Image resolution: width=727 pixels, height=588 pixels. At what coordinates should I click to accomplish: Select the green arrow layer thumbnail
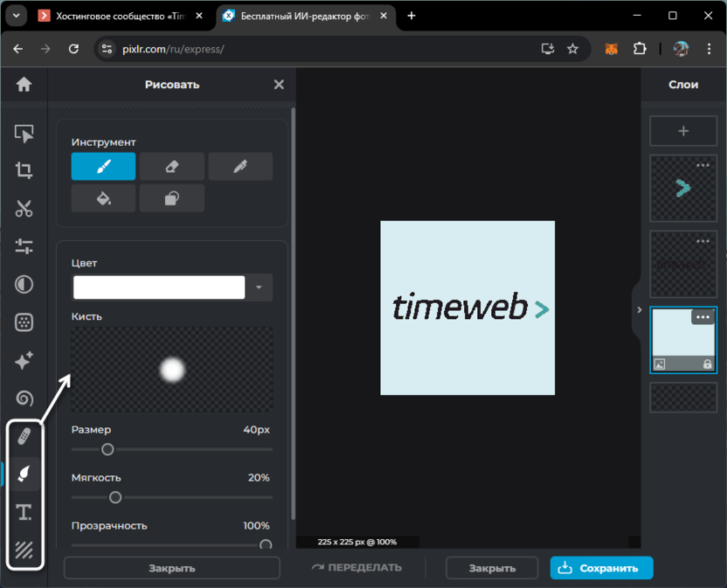(683, 188)
